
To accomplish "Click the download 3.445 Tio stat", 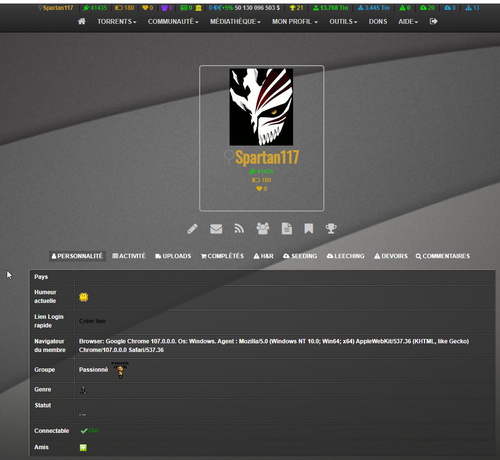I will pos(373,8).
